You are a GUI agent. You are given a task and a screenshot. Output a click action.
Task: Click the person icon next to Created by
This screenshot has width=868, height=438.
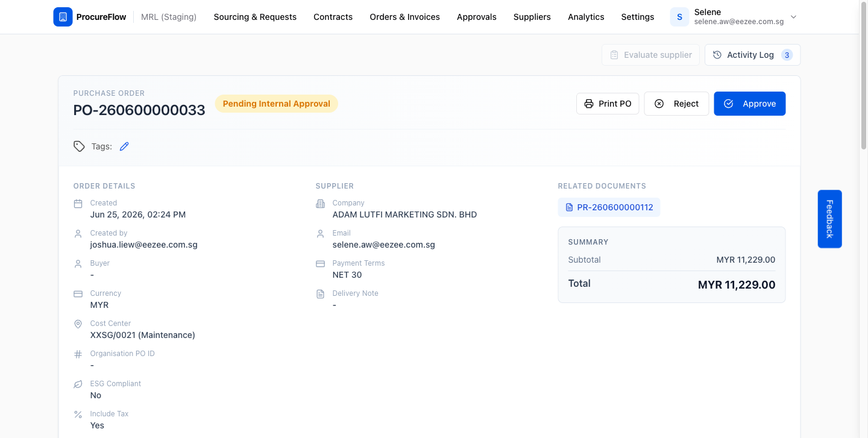coord(78,234)
